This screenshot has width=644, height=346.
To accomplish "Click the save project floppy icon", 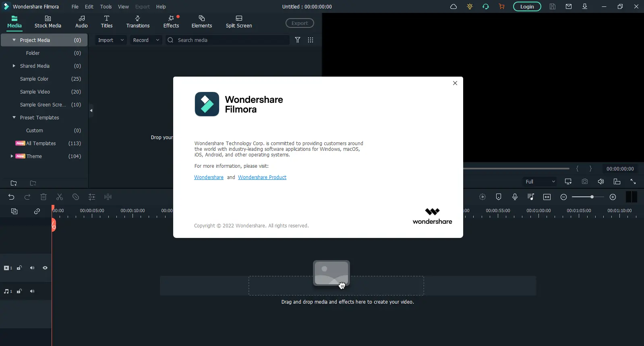I will click(553, 6).
